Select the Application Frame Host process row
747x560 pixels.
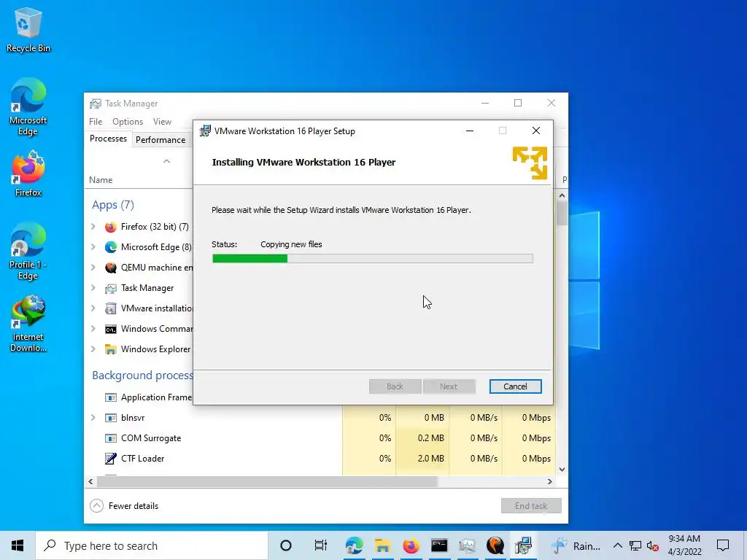coord(139,397)
